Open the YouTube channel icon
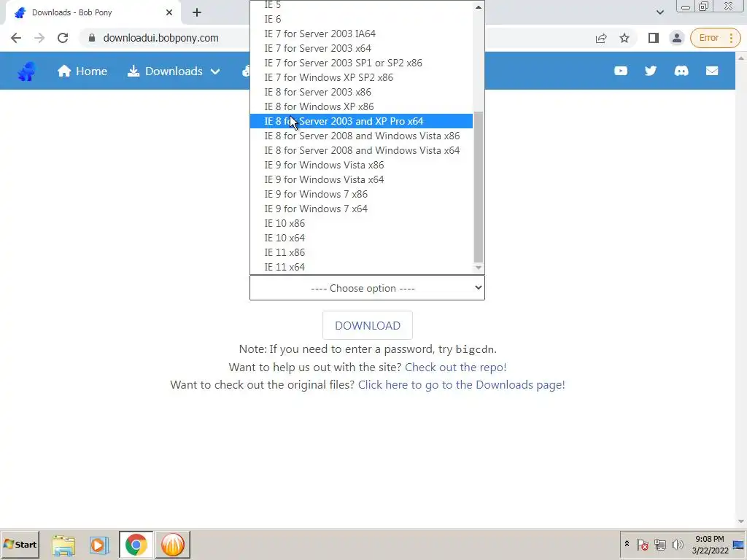The image size is (747, 560). pyautogui.click(x=621, y=71)
